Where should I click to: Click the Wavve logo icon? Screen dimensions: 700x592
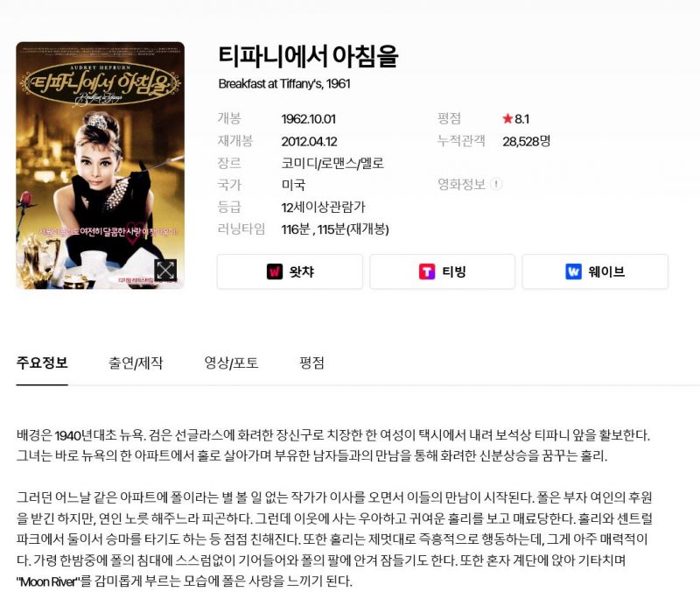click(573, 271)
